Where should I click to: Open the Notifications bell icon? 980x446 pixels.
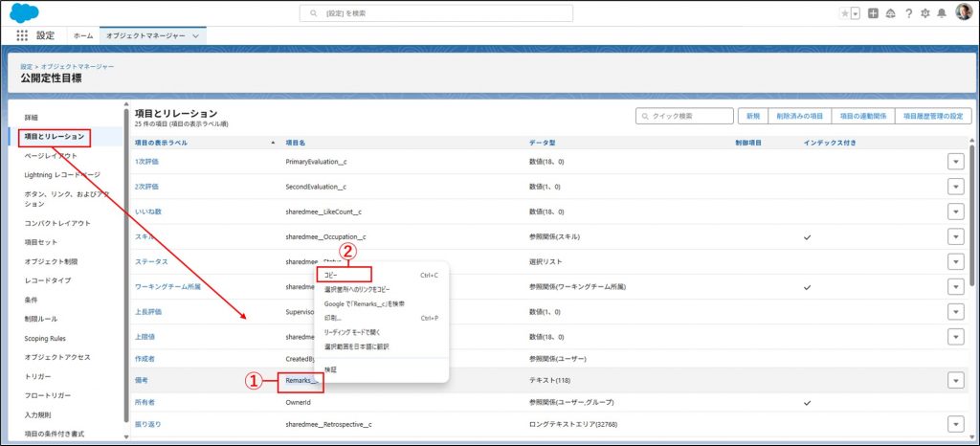coord(942,13)
